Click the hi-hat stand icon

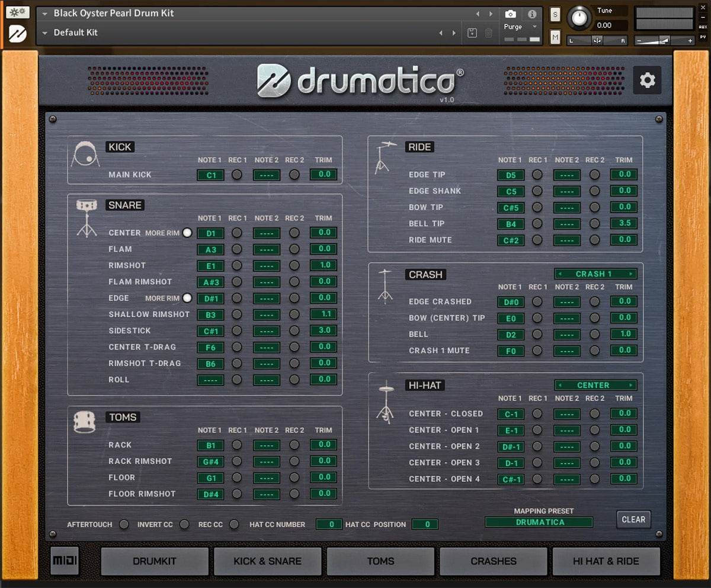point(385,401)
